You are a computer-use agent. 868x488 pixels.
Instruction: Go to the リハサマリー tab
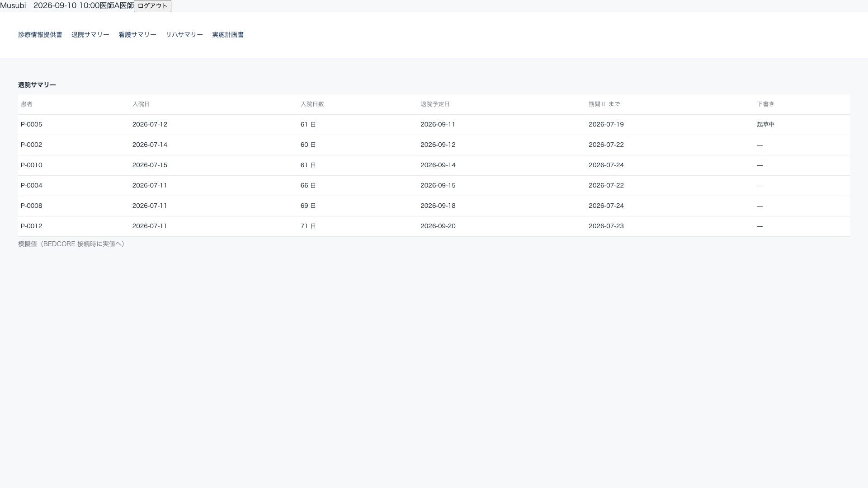click(184, 35)
